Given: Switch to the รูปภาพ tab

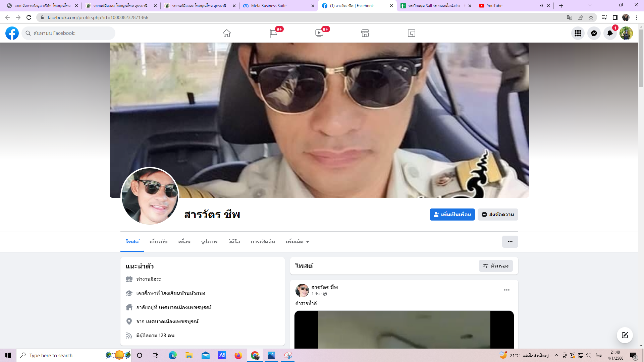Looking at the screenshot, I should (209, 242).
